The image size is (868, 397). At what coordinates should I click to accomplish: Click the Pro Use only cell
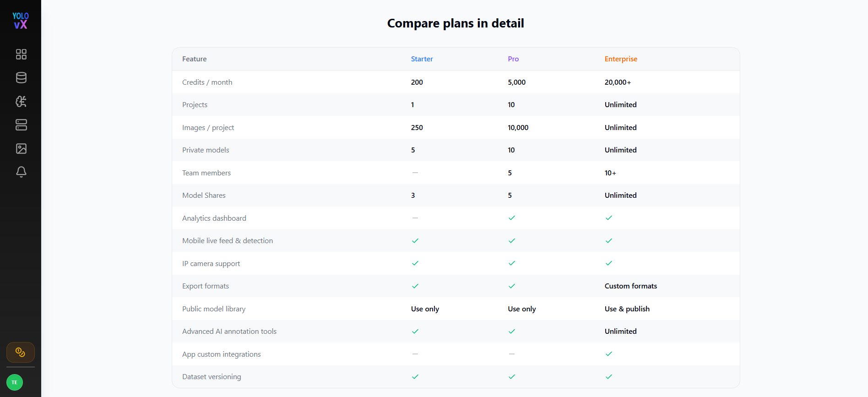click(x=521, y=309)
